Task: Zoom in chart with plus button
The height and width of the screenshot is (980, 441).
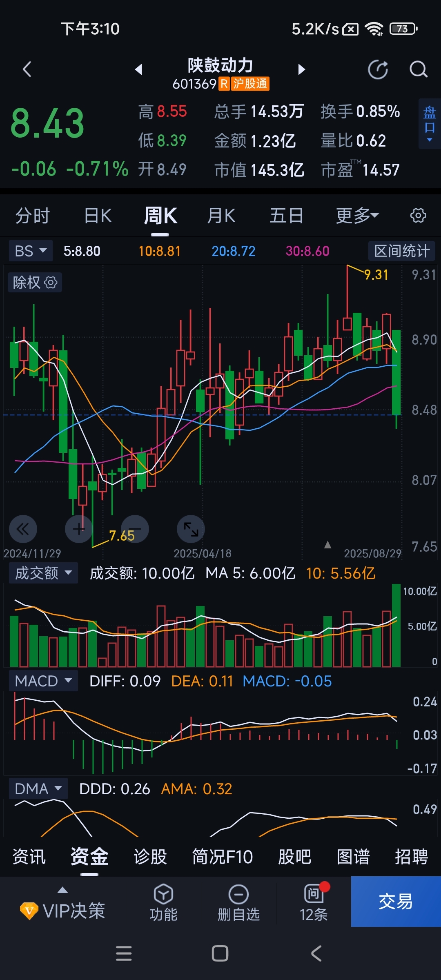Action: 79,529
